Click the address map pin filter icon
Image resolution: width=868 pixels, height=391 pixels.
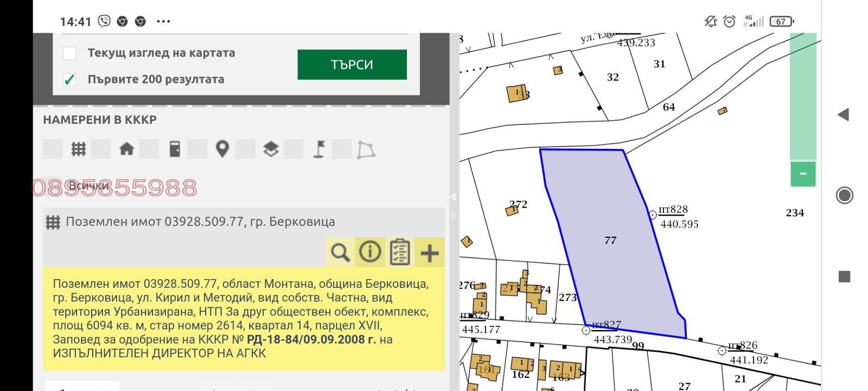[222, 149]
